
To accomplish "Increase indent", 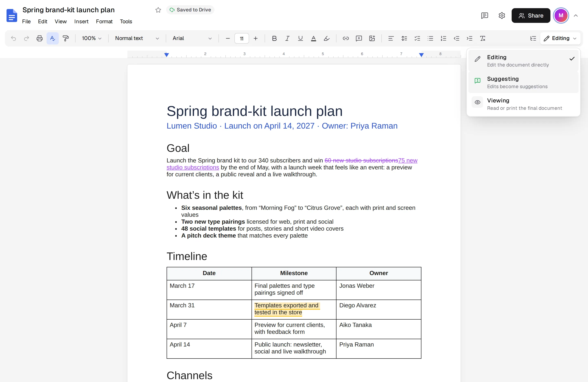I will click(469, 38).
